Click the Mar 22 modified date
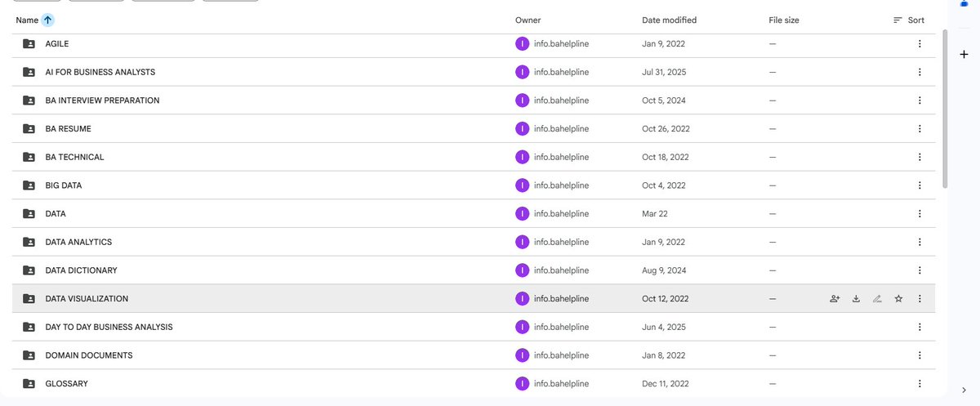Screen dimensions: 980x406 pyautogui.click(x=654, y=214)
